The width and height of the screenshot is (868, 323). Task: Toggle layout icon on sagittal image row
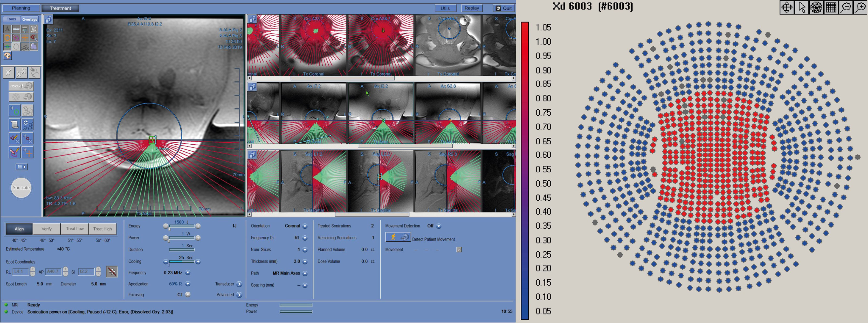pyautogui.click(x=252, y=155)
